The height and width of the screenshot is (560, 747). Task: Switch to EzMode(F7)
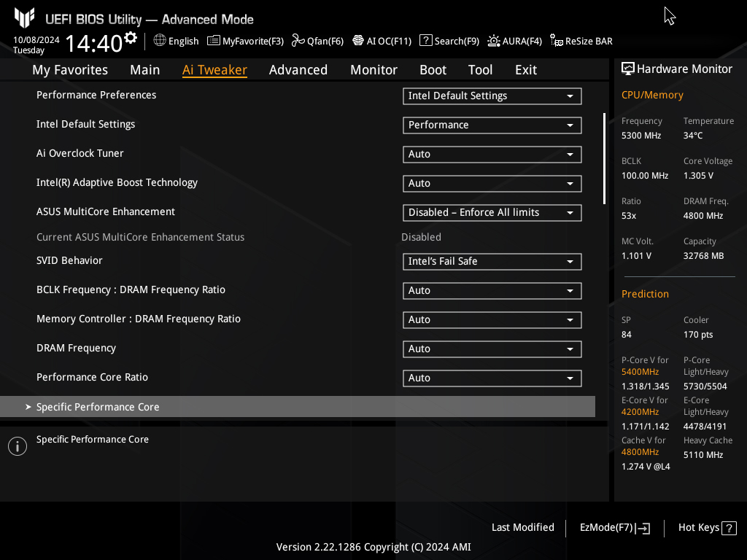coord(614,528)
